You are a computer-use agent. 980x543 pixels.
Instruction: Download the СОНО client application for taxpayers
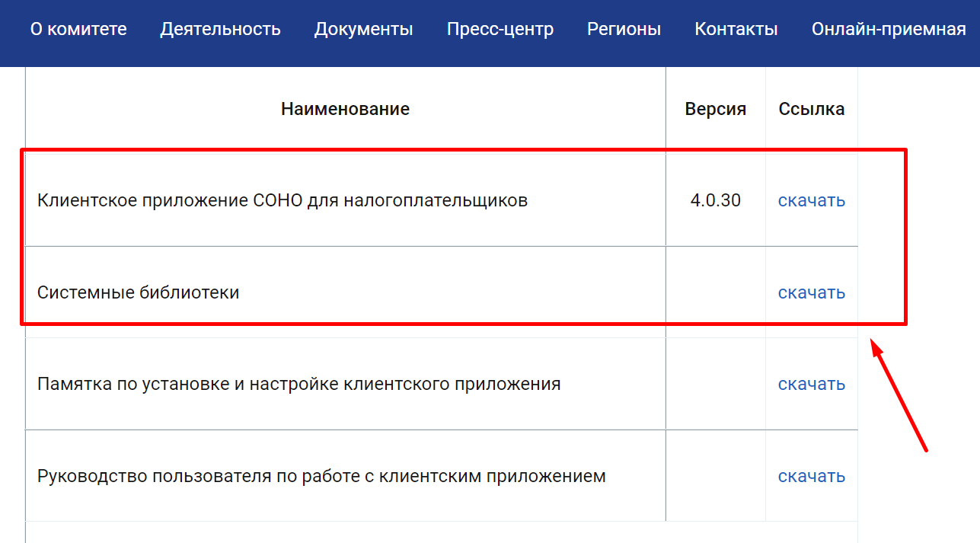click(x=811, y=200)
